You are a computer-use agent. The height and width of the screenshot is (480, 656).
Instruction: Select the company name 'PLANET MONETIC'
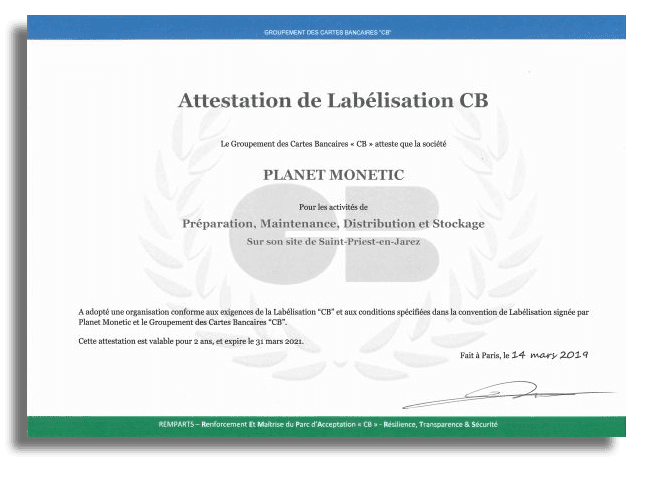(333, 175)
